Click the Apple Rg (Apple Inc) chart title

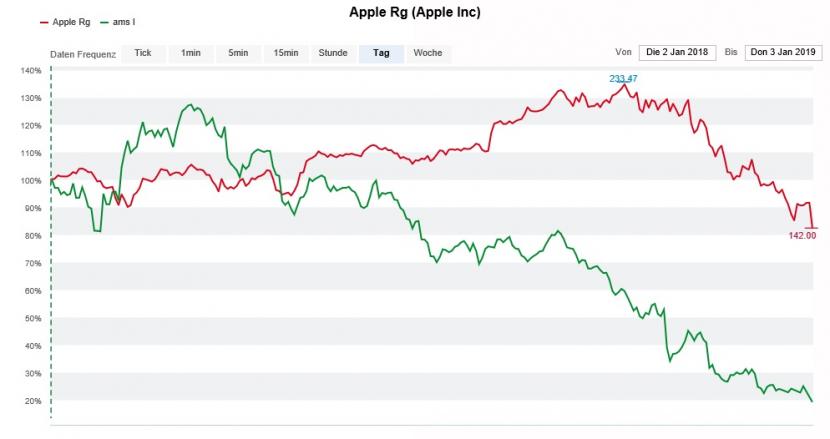[415, 12]
